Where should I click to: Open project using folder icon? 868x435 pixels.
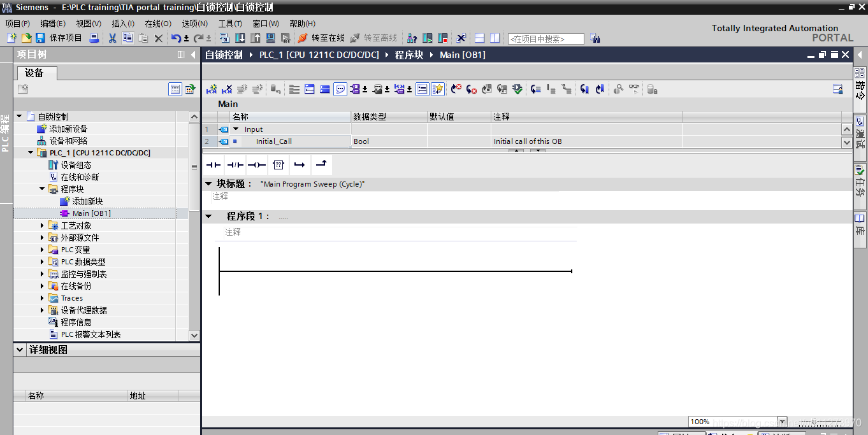click(26, 38)
